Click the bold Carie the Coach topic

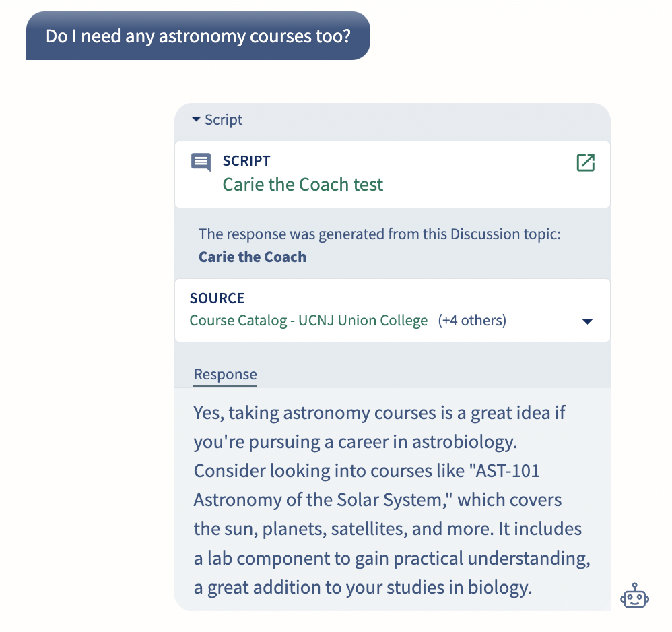coord(253,257)
